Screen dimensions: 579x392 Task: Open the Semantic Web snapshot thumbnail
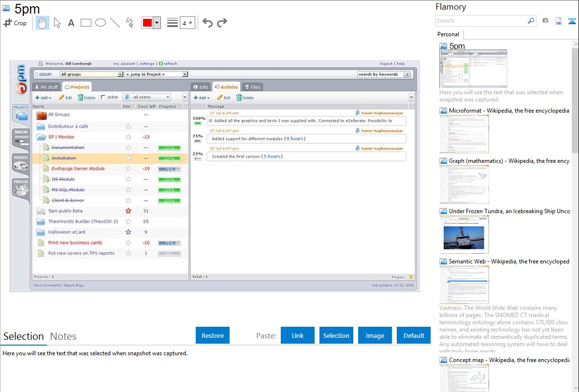pyautogui.click(x=464, y=285)
